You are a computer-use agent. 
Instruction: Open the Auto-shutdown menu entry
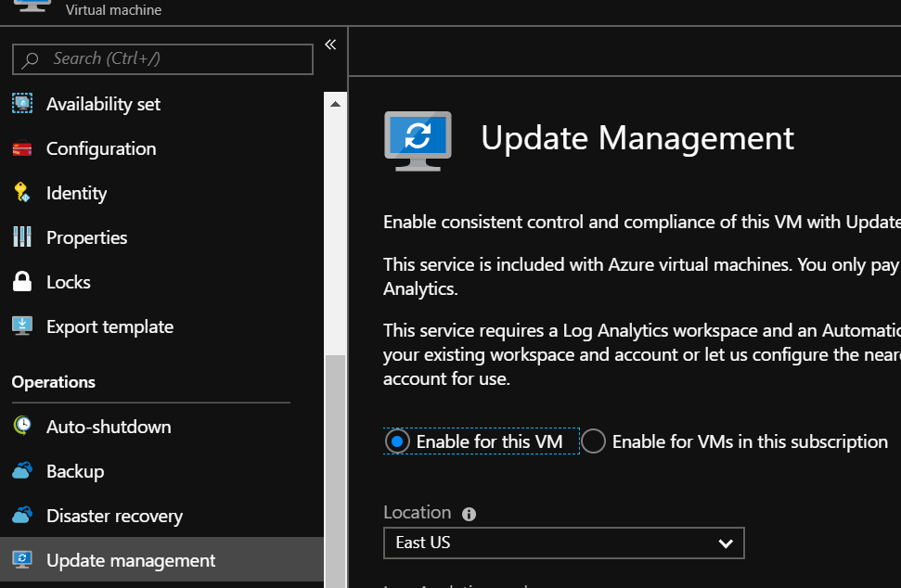(109, 427)
